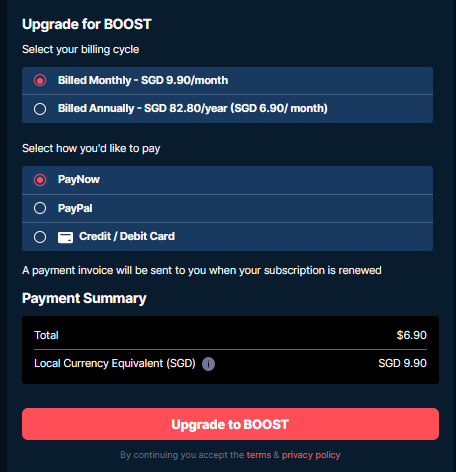Open the privacy policy link

click(x=311, y=455)
